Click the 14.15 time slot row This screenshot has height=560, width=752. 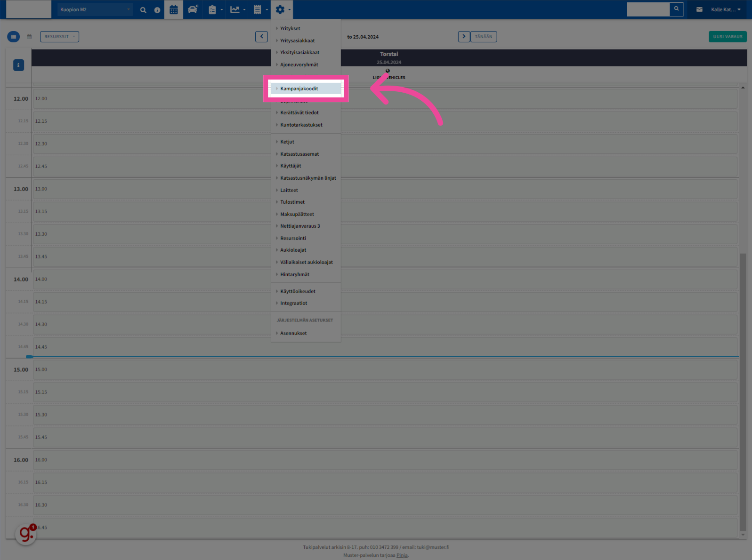(385, 302)
